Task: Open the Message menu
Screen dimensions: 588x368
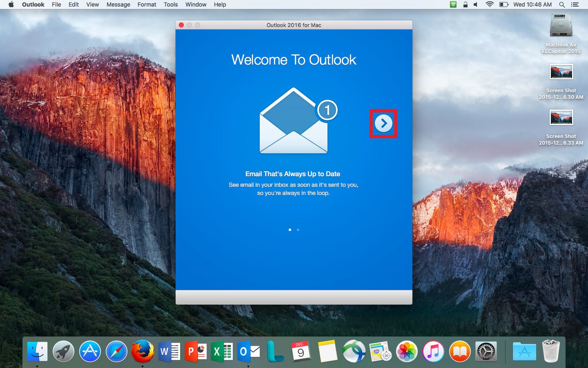Action: [x=118, y=4]
